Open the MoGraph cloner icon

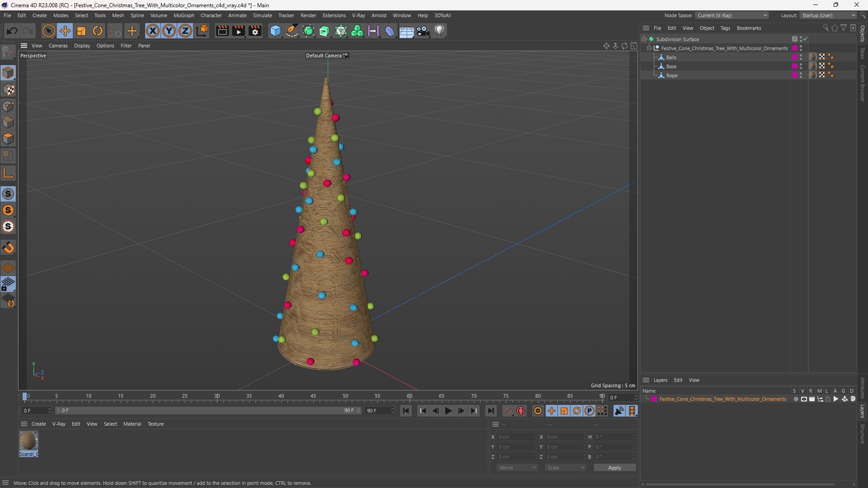tap(357, 31)
